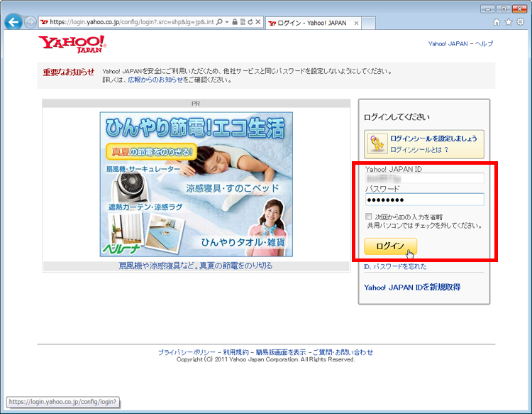532x414 pixels.
Task: Minimize the browser window
Action: tap(487, 9)
